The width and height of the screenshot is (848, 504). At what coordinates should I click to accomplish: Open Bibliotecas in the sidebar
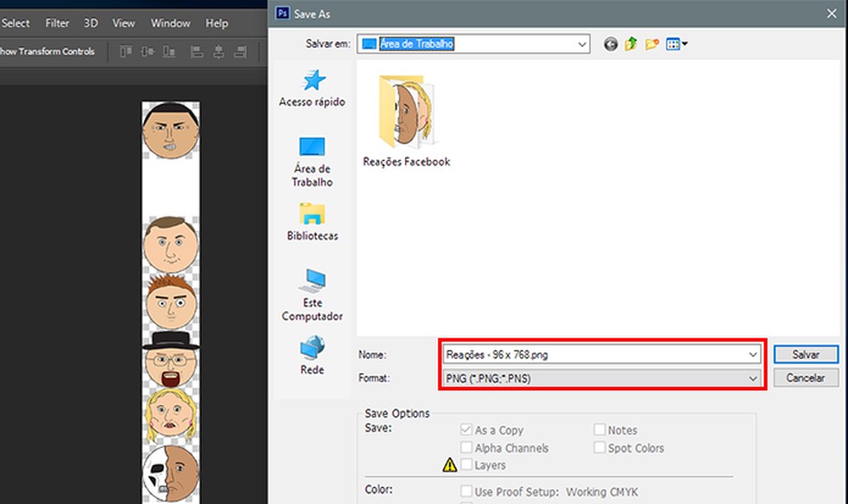pyautogui.click(x=312, y=222)
